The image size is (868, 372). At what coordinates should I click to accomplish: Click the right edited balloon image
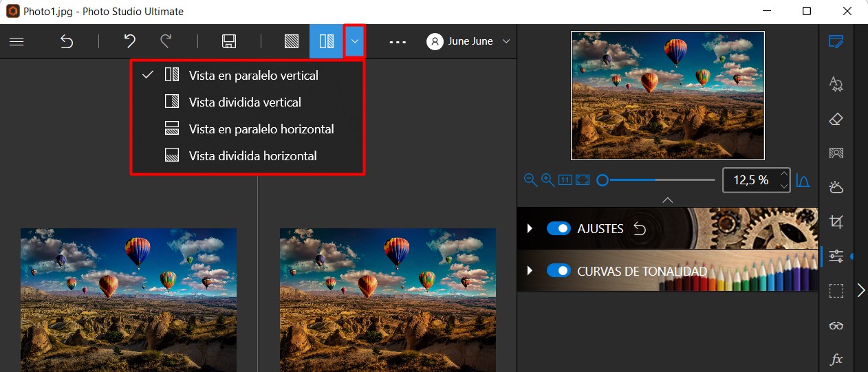pyautogui.click(x=388, y=300)
